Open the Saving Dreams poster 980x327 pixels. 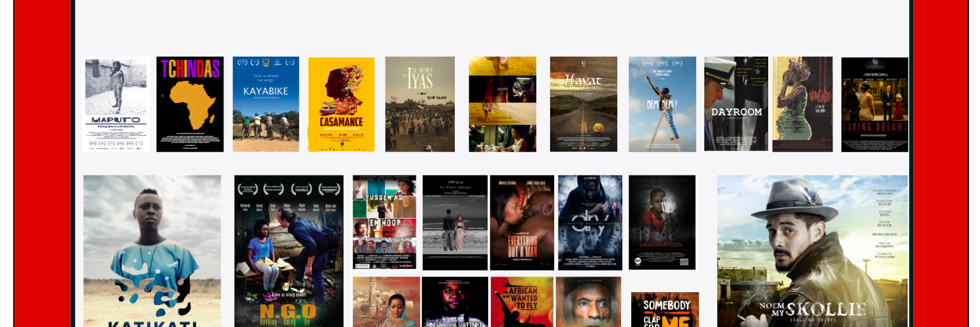(x=875, y=104)
